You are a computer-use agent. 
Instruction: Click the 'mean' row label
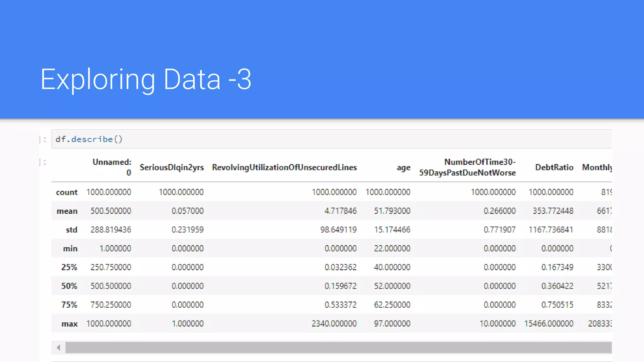tap(67, 211)
